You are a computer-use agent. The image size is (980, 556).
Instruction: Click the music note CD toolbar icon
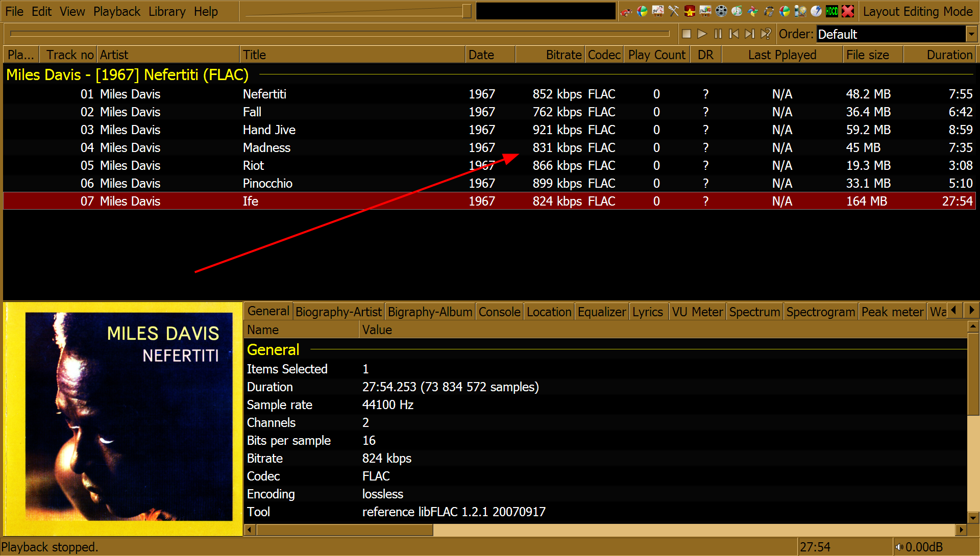(x=737, y=11)
